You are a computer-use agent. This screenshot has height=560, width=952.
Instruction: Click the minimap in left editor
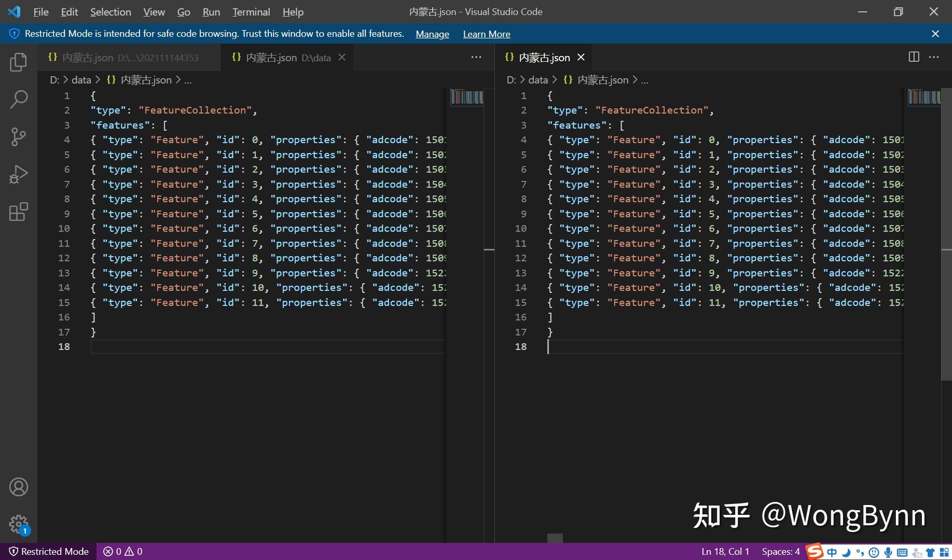coord(466,97)
